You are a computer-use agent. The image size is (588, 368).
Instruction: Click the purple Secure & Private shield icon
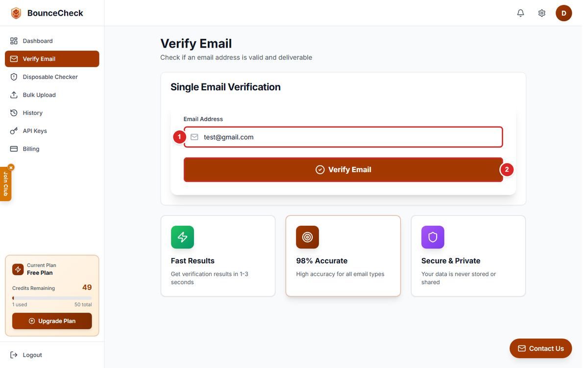click(x=433, y=237)
